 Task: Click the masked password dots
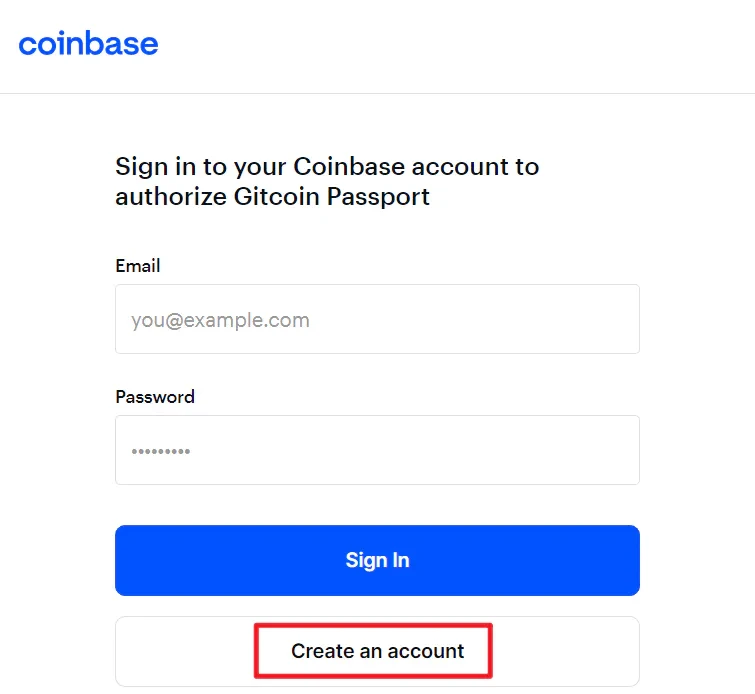[x=160, y=451]
